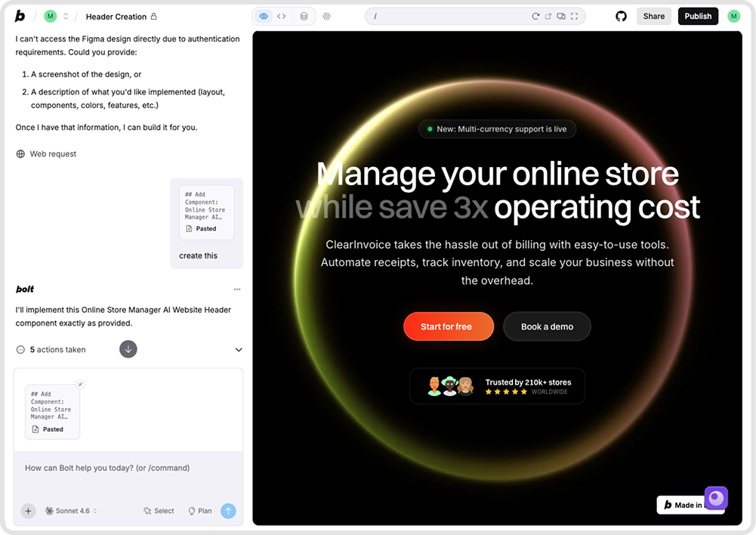Switch to Code view toggle

pyautogui.click(x=282, y=16)
